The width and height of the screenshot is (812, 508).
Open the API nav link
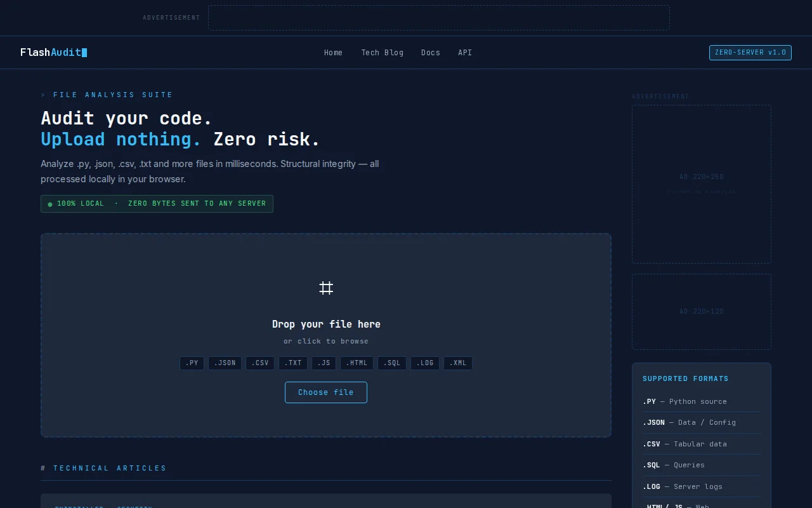[x=465, y=53]
